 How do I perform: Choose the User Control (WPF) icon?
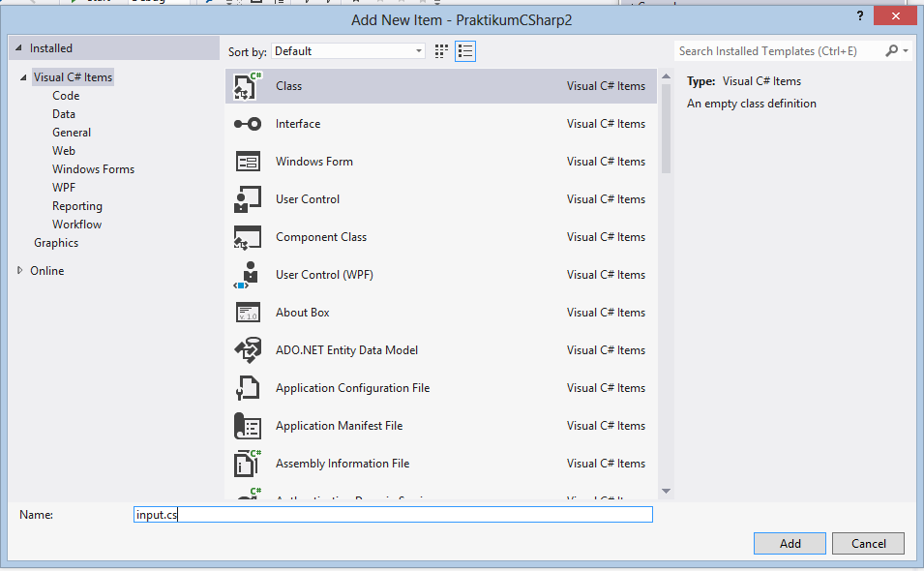point(248,275)
